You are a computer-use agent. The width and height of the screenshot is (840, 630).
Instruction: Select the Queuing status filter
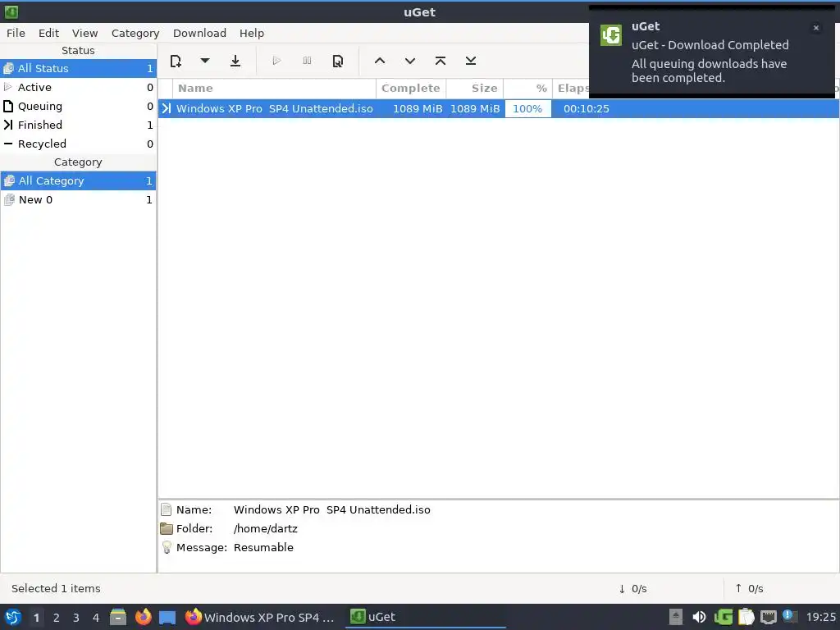click(x=78, y=106)
